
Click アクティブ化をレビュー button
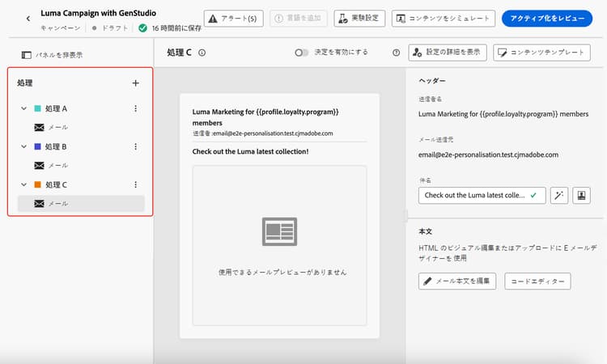tap(547, 18)
